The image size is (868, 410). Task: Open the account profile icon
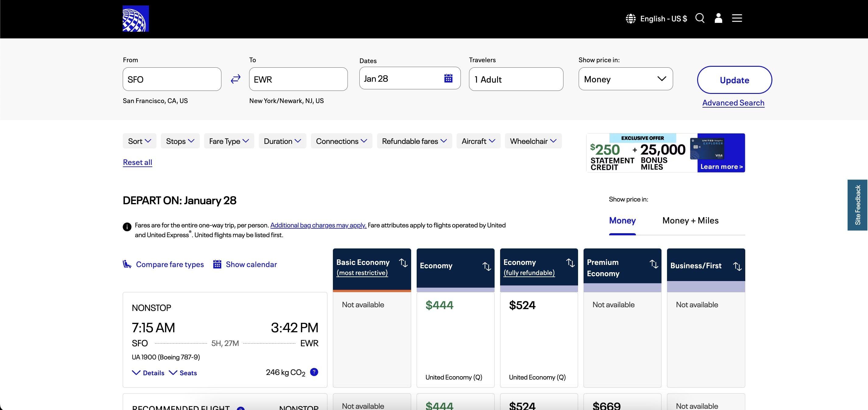click(718, 18)
